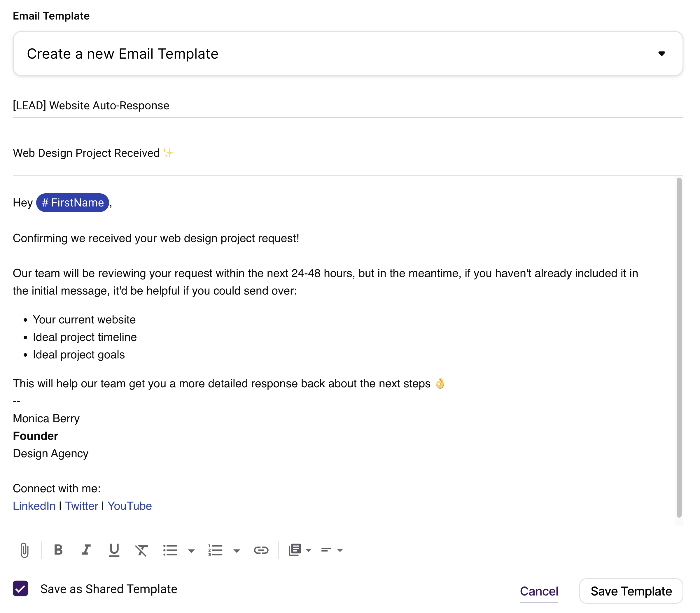Screen dimensions: 700x613
Task: Click the template name field
Action: click(x=348, y=105)
